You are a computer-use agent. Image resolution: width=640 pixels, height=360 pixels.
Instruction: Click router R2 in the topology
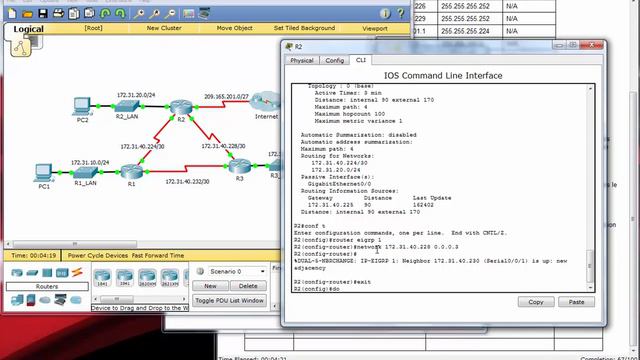pyautogui.click(x=181, y=108)
